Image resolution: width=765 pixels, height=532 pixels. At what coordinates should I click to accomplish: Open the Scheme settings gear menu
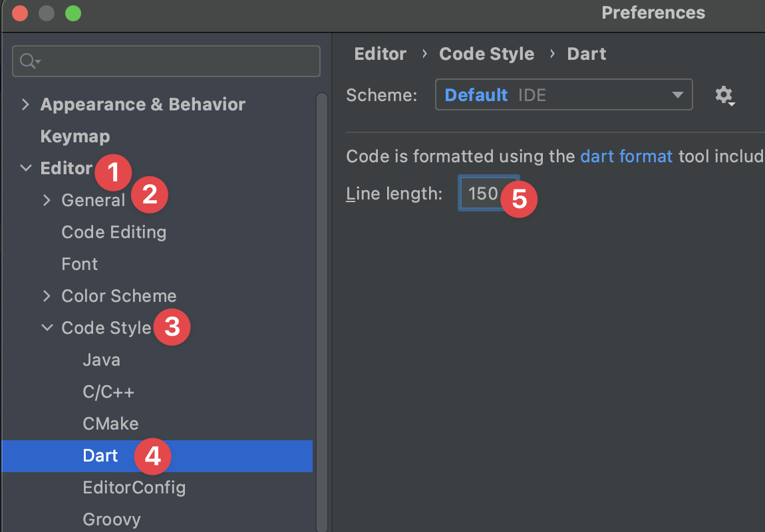tap(724, 95)
